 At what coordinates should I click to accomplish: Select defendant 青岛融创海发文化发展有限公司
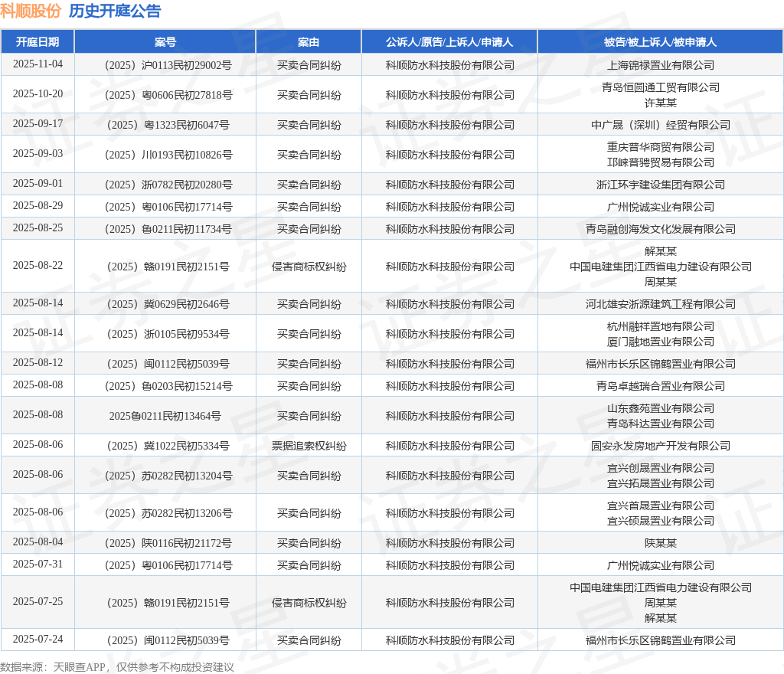pos(661,229)
